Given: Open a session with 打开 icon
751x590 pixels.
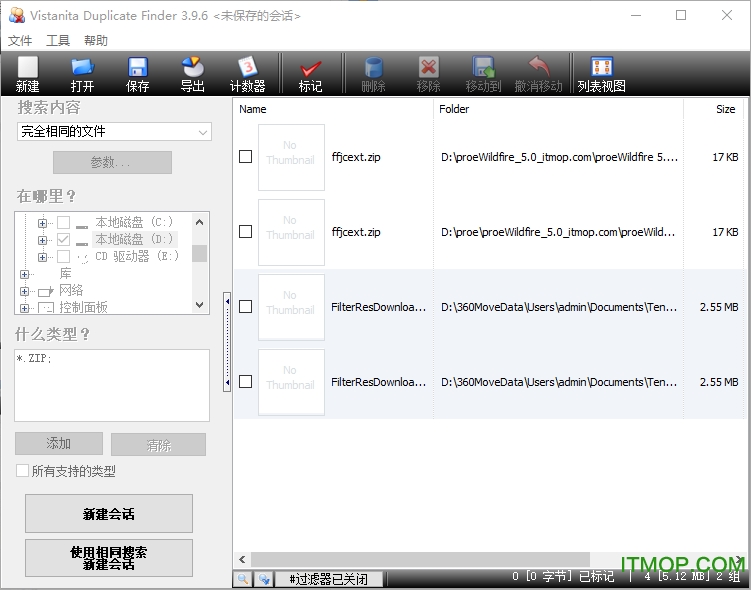Looking at the screenshot, I should pyautogui.click(x=82, y=73).
